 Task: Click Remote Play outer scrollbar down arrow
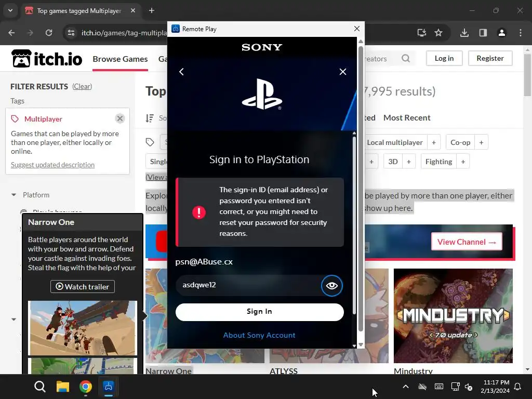361,344
